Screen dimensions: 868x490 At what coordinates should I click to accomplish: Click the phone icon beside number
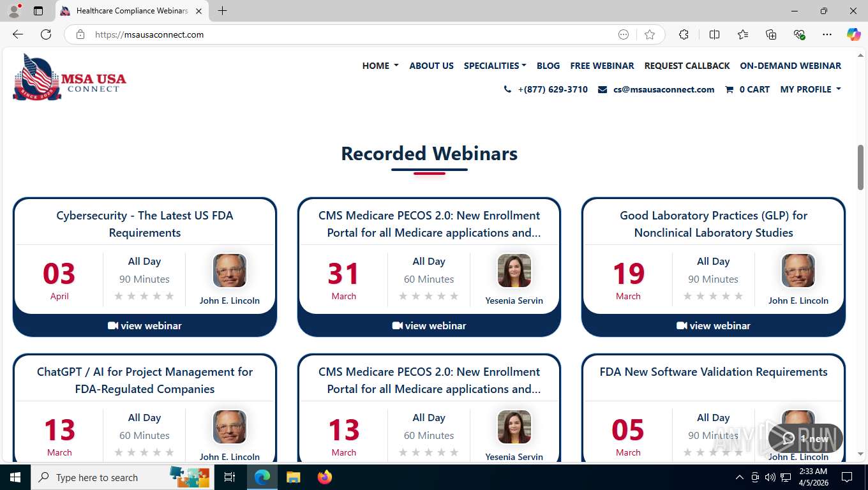507,89
